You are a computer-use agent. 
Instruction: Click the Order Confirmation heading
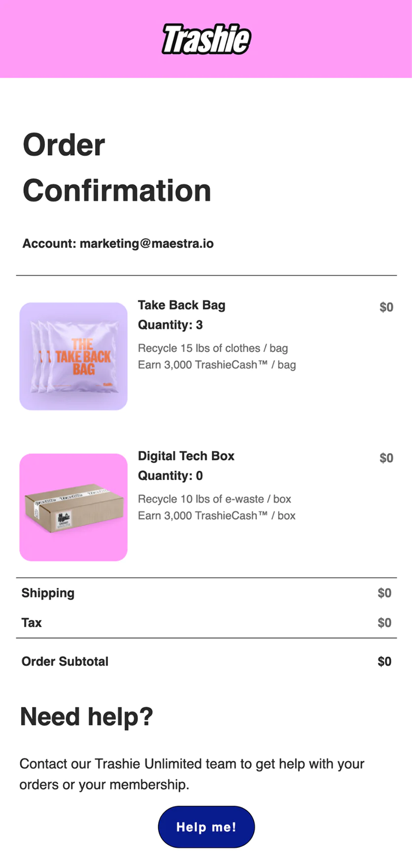117,167
